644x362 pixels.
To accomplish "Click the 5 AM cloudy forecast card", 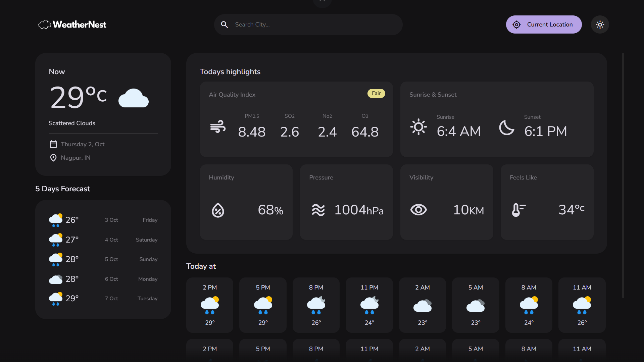I will coord(476,305).
